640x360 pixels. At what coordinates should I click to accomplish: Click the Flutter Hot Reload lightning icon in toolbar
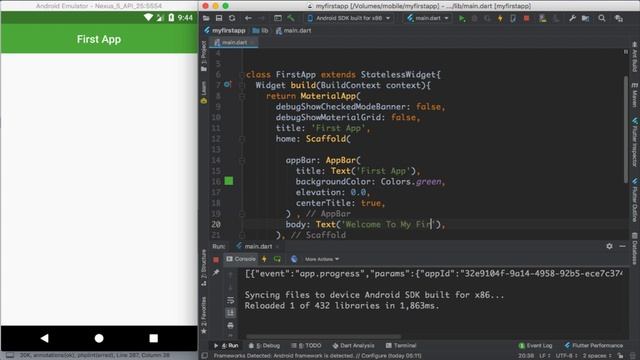[x=500, y=18]
